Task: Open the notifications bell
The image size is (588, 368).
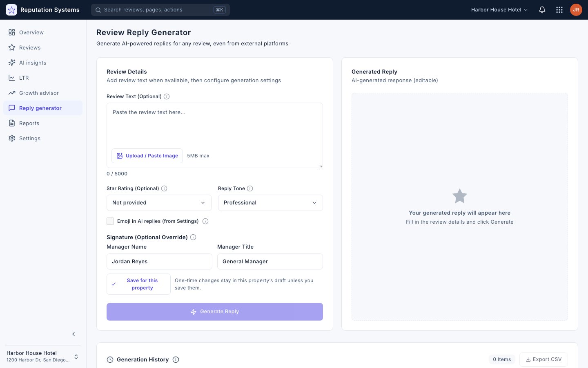Action: (x=542, y=10)
